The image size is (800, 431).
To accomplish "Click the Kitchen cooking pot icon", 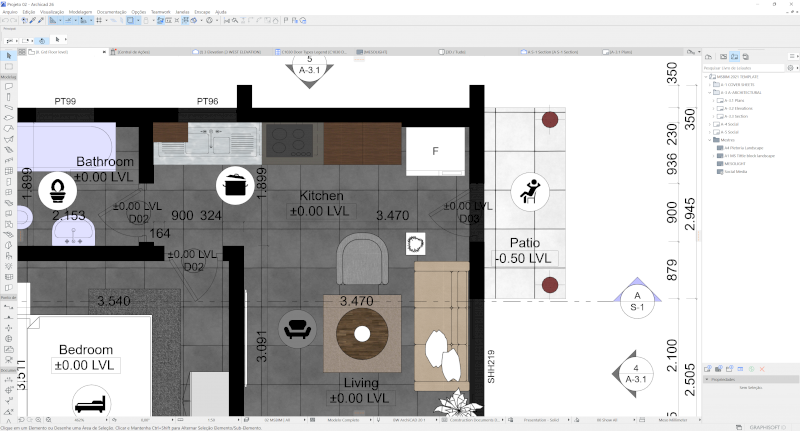I will pyautogui.click(x=233, y=185).
